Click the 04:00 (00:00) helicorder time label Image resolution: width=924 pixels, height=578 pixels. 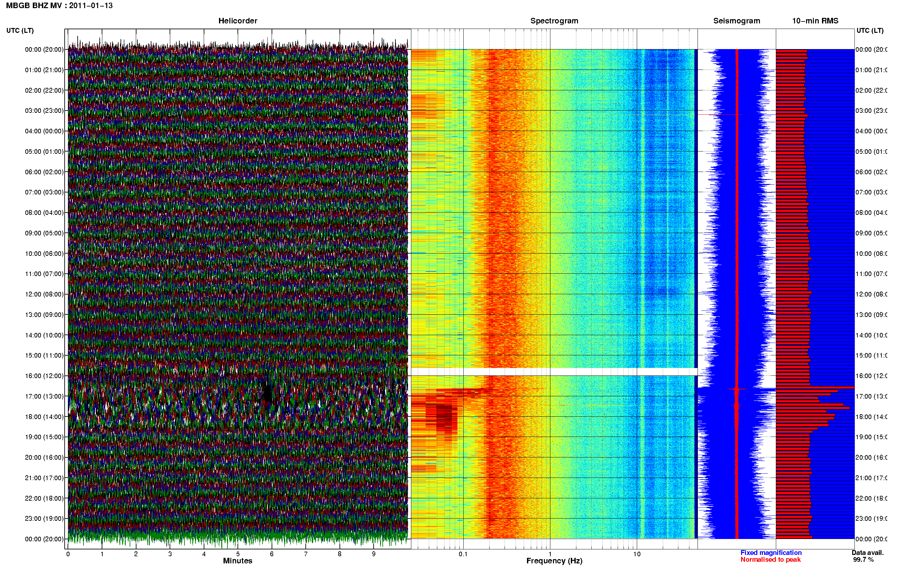click(x=44, y=131)
